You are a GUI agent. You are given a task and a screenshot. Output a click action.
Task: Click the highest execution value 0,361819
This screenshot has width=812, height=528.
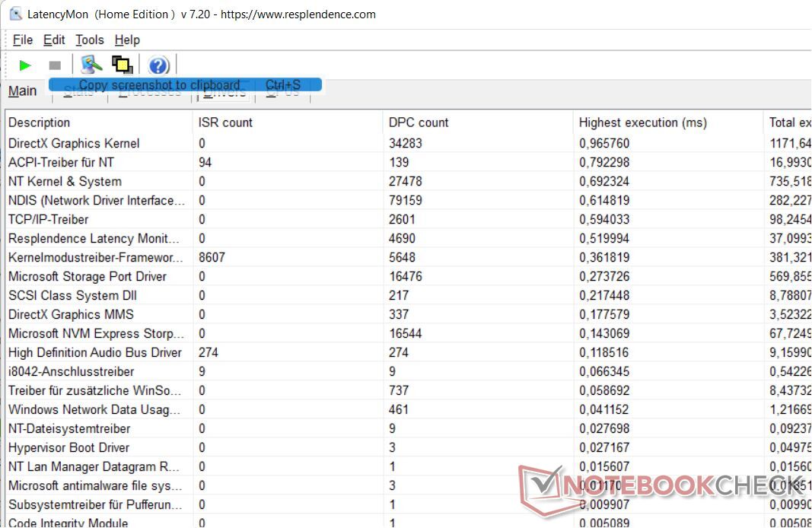pos(604,258)
